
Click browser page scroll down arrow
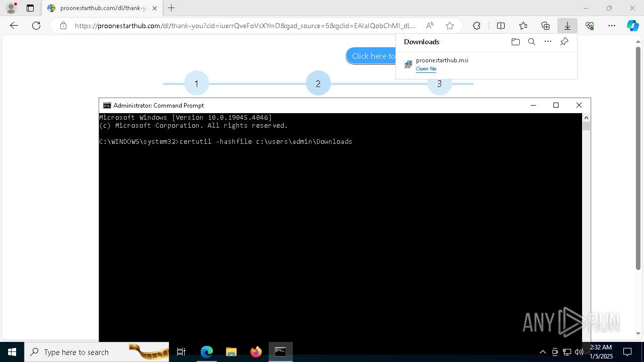(638, 333)
